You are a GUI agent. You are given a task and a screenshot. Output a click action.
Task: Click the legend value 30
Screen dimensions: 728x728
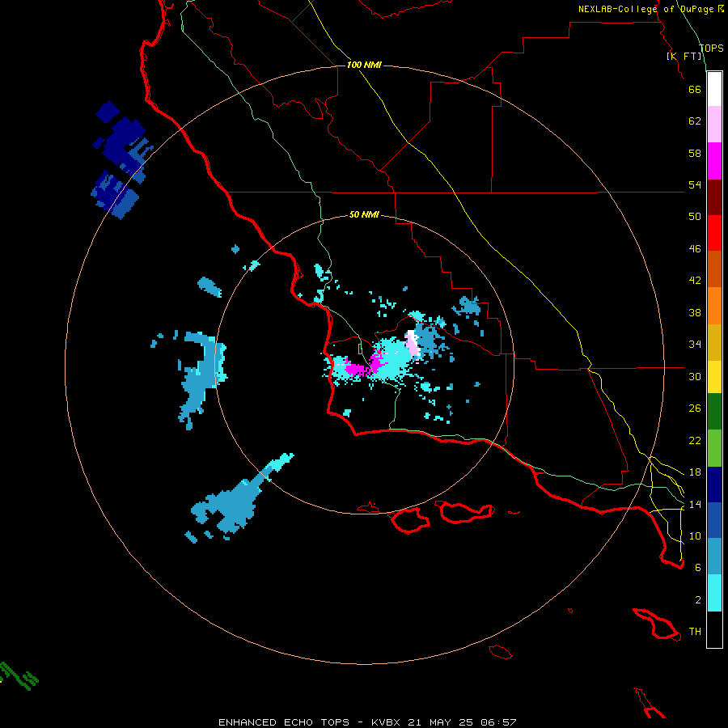tap(695, 376)
